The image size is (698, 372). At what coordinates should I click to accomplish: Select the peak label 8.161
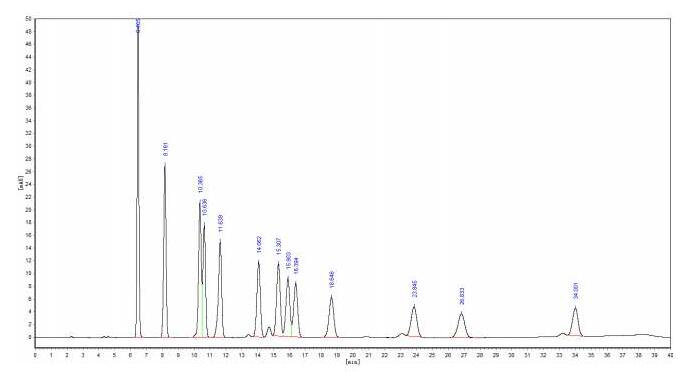tap(166, 149)
